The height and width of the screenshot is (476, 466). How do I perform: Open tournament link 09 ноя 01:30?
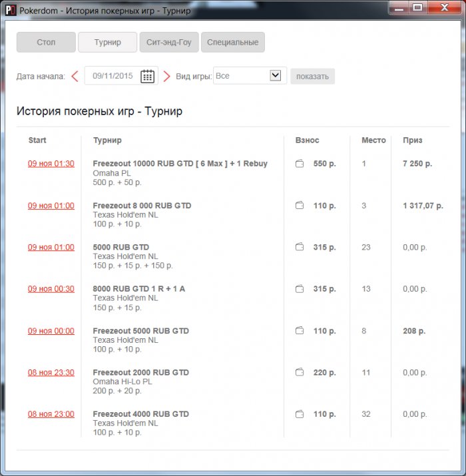point(51,164)
